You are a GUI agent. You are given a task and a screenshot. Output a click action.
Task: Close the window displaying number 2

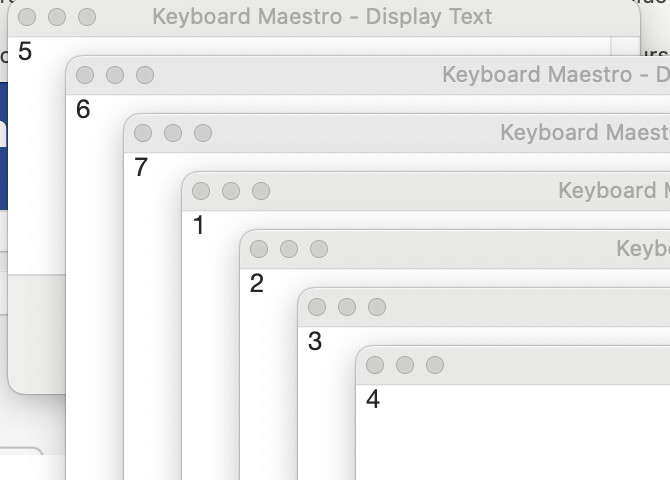(x=259, y=249)
